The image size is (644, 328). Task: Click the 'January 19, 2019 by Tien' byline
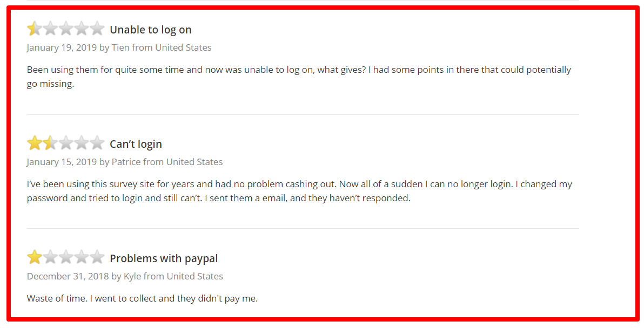(x=119, y=47)
